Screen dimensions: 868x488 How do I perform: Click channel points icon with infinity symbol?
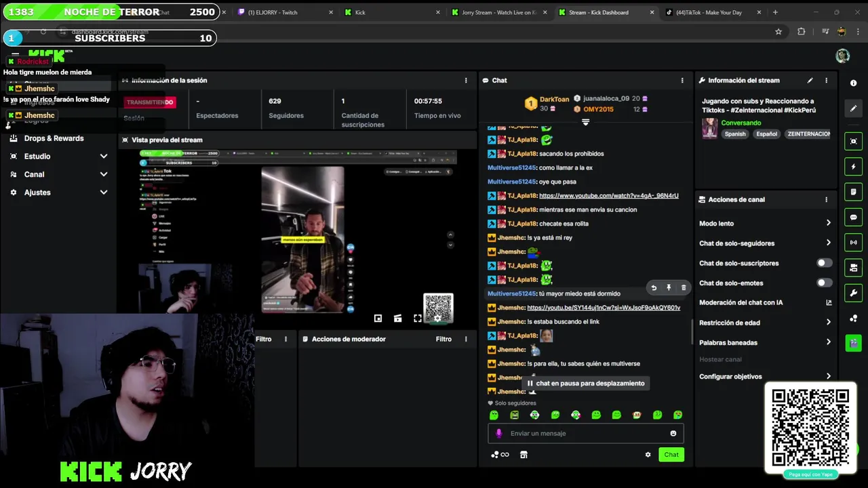pyautogui.click(x=500, y=455)
